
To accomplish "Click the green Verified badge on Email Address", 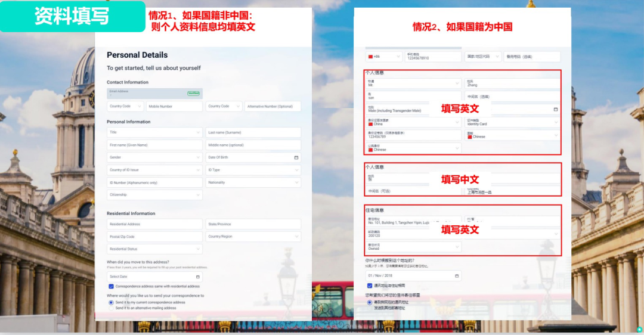I will point(193,93).
